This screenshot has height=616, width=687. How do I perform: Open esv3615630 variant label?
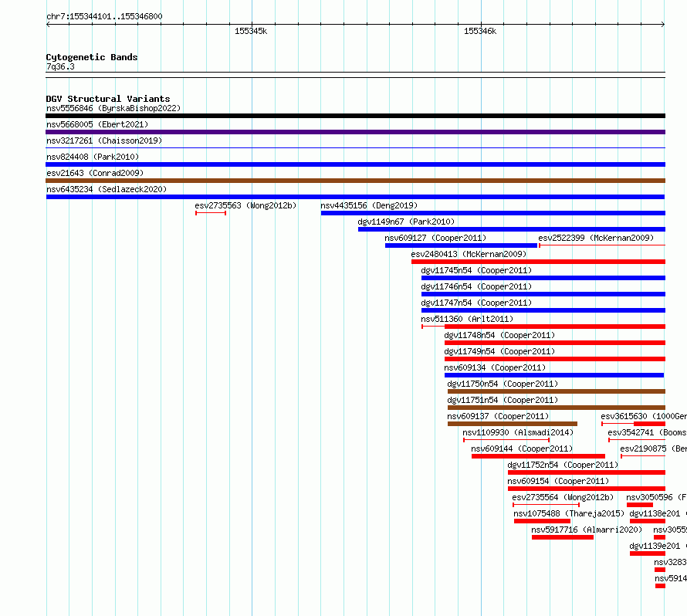[x=644, y=416]
